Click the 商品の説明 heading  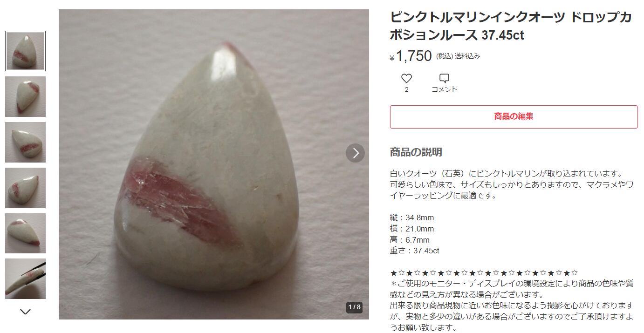(416, 152)
